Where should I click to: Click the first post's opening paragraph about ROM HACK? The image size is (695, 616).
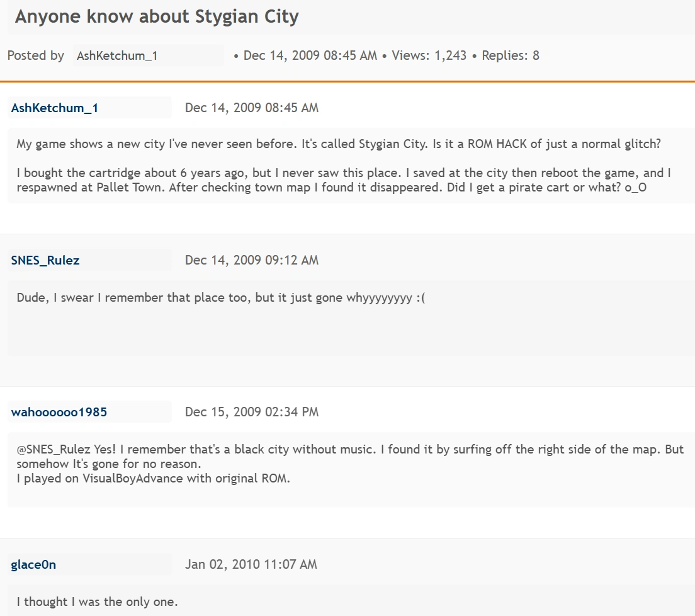pyautogui.click(x=339, y=144)
